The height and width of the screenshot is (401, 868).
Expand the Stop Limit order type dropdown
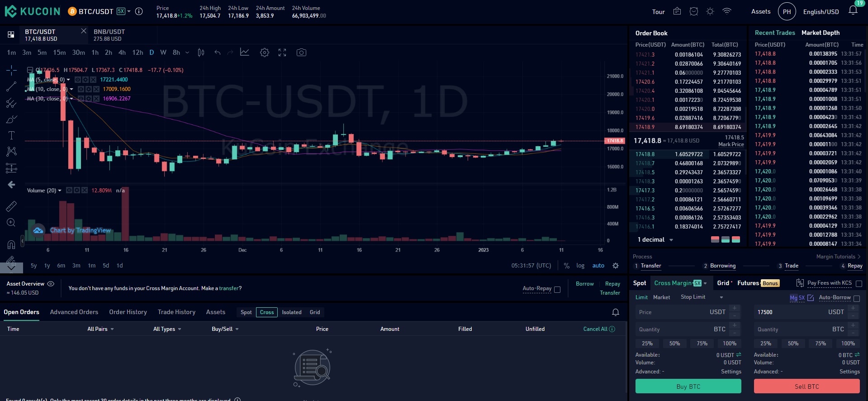(721, 297)
